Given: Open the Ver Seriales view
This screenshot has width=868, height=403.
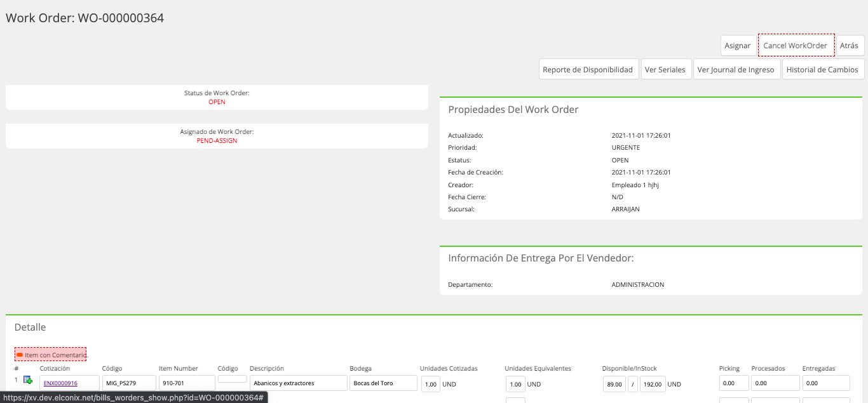Looking at the screenshot, I should pos(665,70).
